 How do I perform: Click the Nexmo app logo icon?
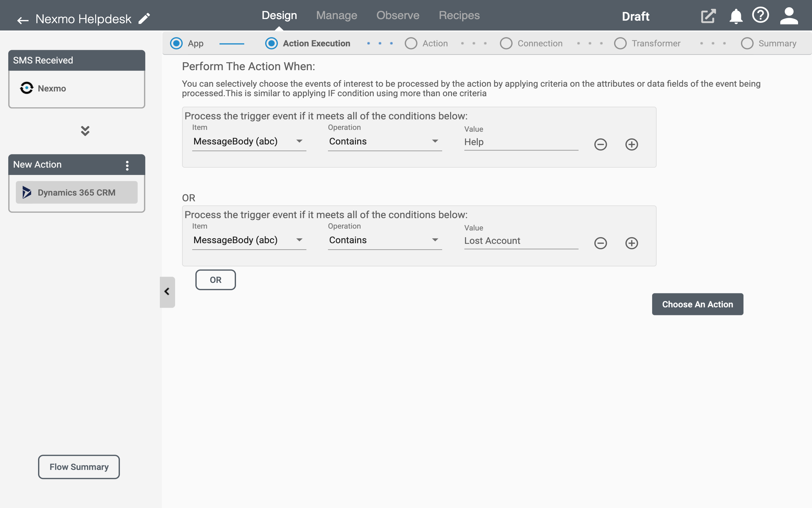[27, 88]
